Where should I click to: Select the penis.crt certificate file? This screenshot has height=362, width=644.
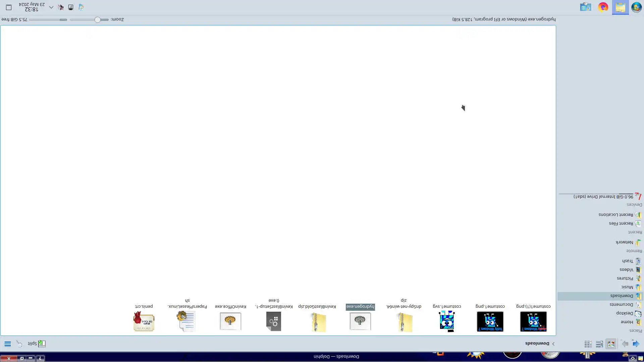[x=144, y=321]
